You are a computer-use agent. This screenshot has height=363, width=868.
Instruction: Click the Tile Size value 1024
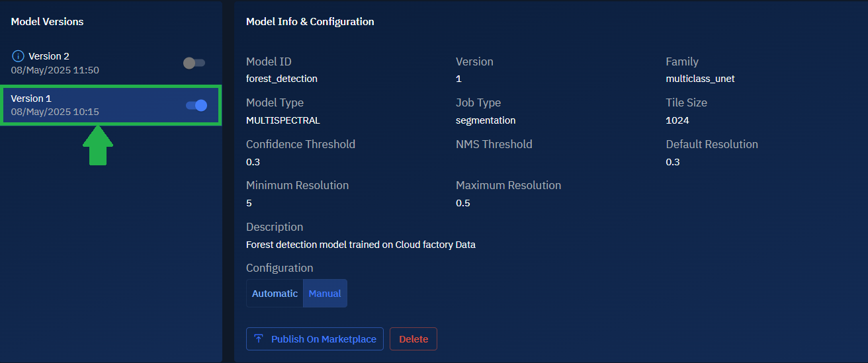point(677,120)
